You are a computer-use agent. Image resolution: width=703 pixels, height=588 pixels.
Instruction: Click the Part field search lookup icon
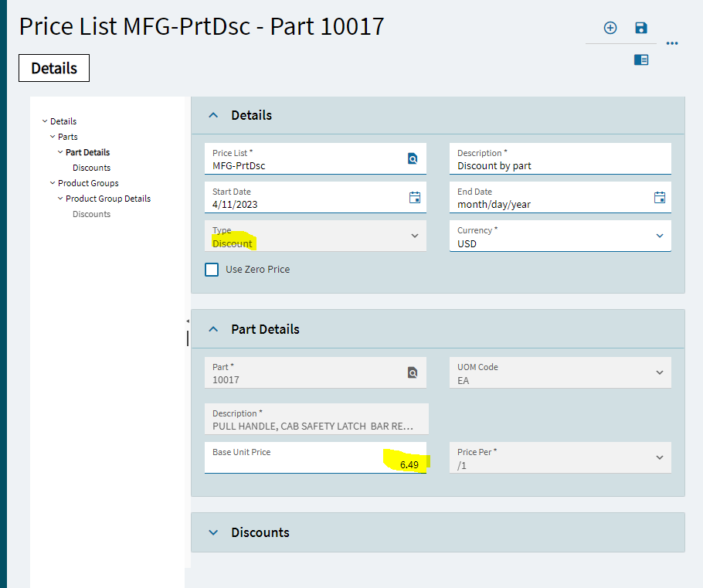[413, 372]
